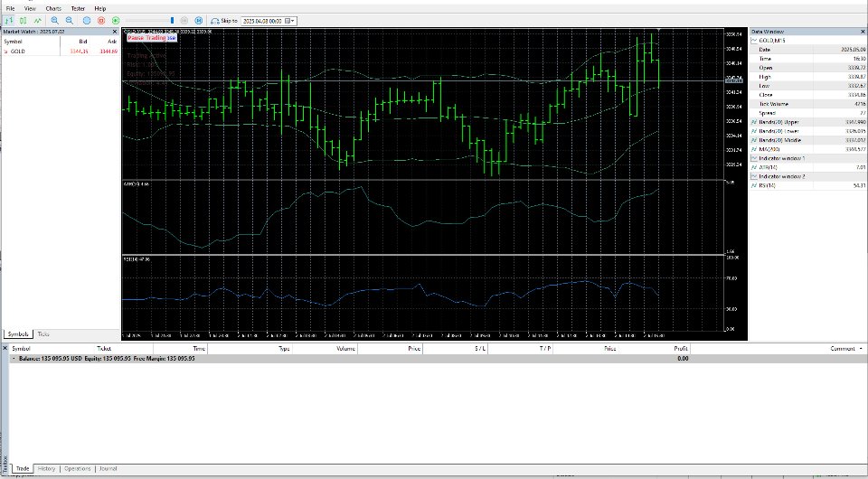Switch to the Trade tab in Toolbox
868x479 pixels.
(x=22, y=468)
